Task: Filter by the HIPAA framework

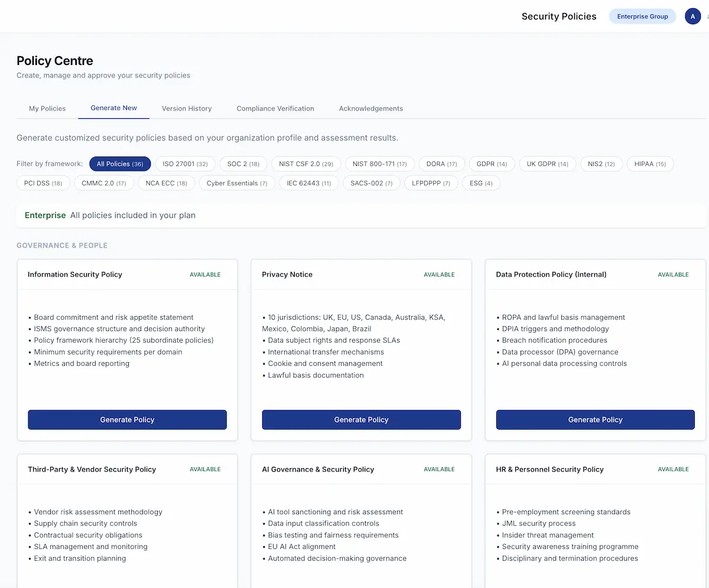Action: [651, 164]
